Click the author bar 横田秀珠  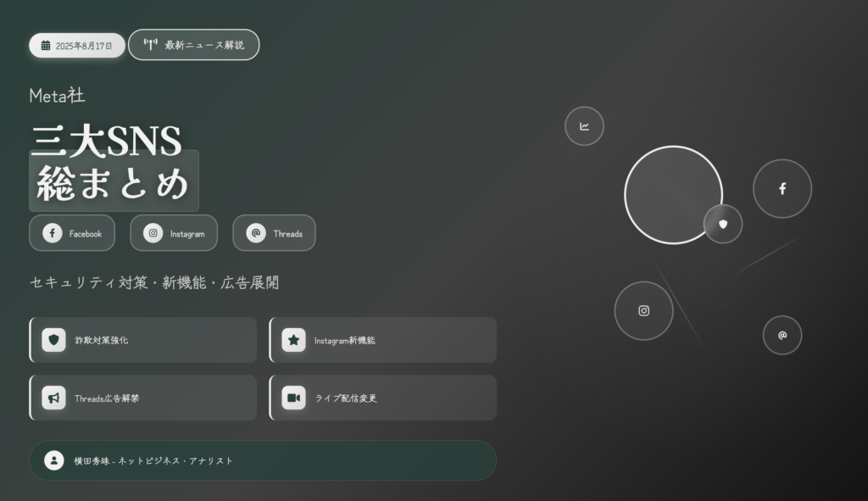263,460
